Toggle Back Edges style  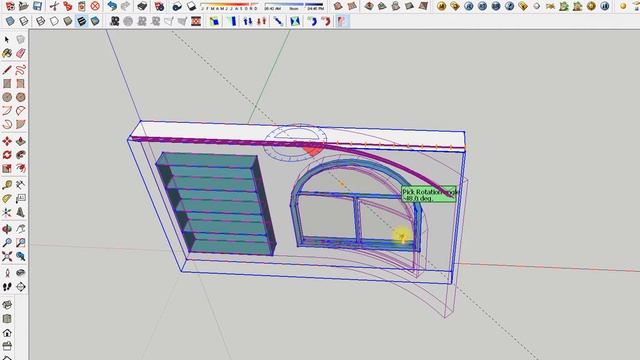[24, 21]
